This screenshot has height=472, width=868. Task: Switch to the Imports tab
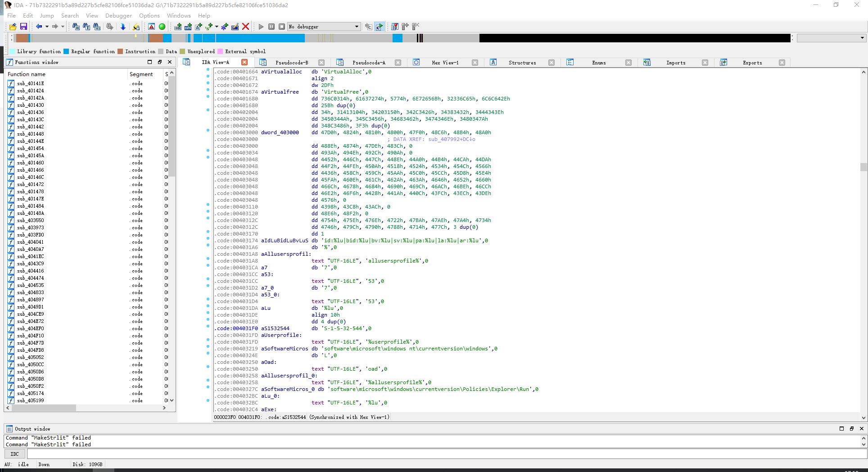(x=675, y=63)
